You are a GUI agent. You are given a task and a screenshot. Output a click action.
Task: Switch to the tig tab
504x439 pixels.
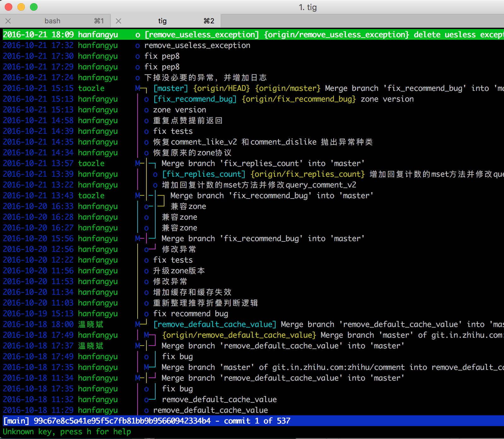click(x=162, y=21)
